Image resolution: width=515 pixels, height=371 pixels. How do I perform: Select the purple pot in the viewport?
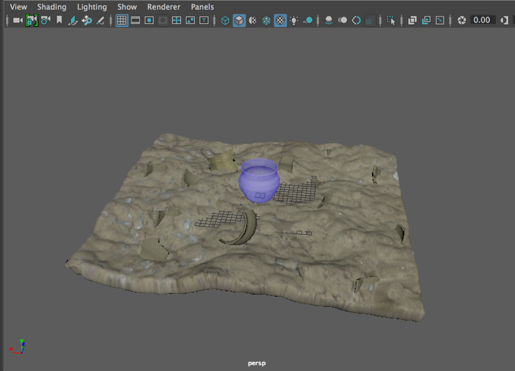pos(259,180)
